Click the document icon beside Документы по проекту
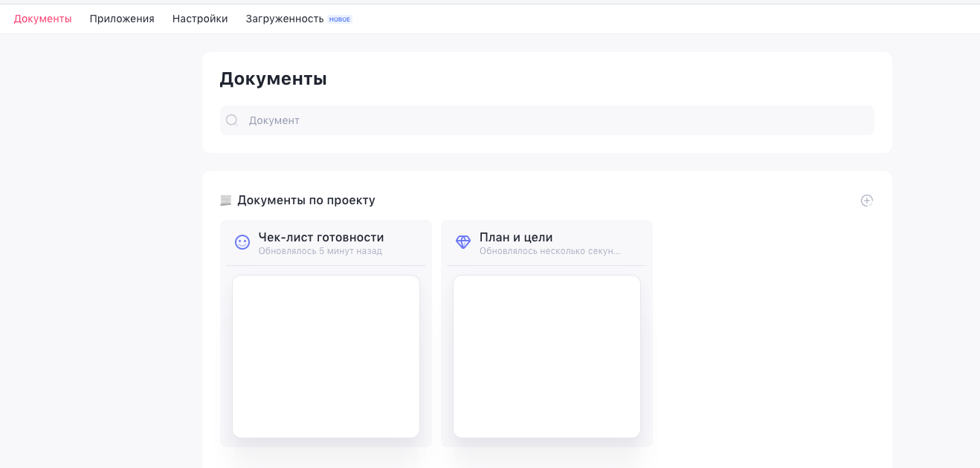The width and height of the screenshot is (980, 468). (x=226, y=201)
